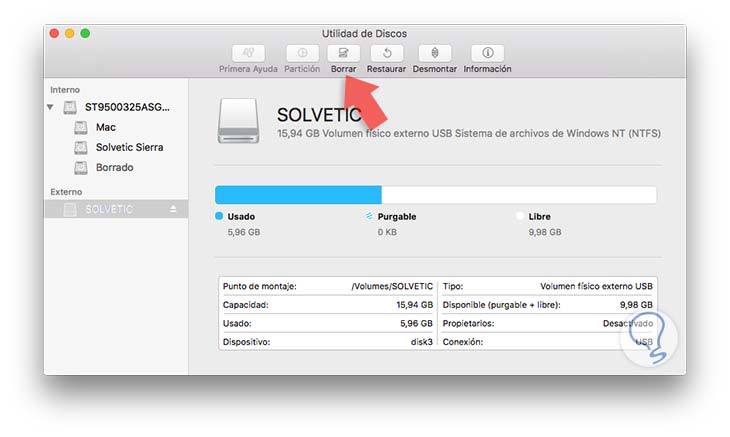Select the external SOLVETIC drive row
This screenshot has height=437, width=730.
pos(116,209)
